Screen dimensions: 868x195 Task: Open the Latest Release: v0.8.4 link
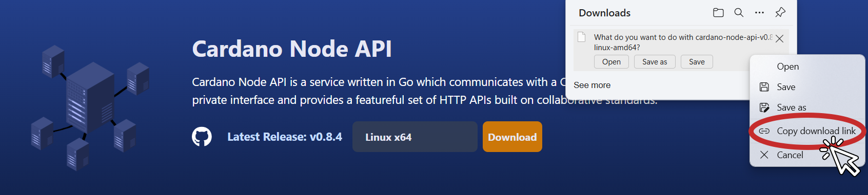[285, 137]
